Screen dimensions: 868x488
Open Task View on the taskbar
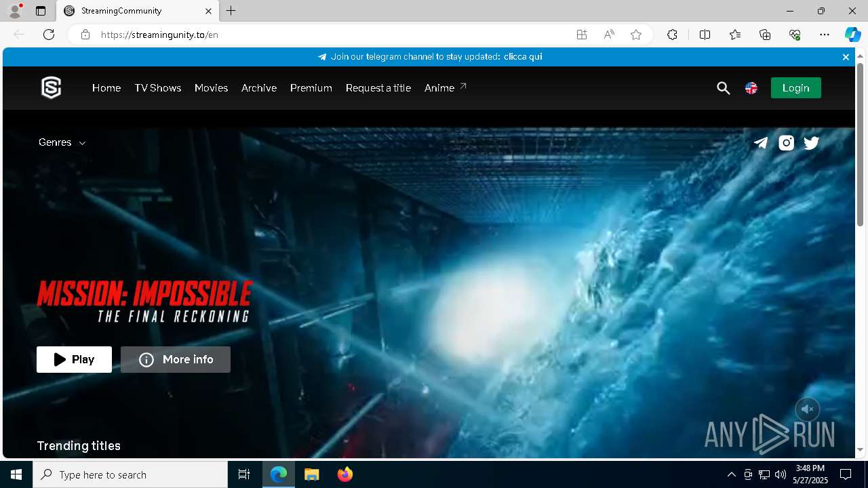[x=244, y=474]
